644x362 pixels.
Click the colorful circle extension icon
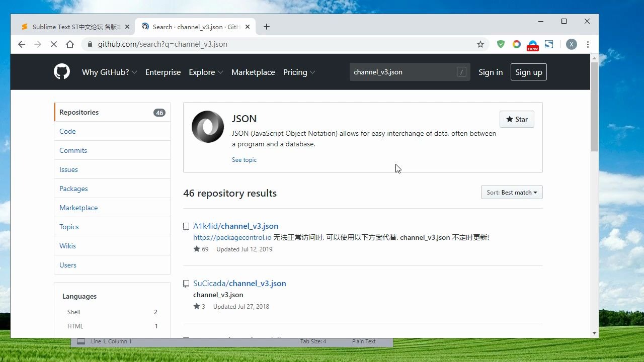click(517, 44)
